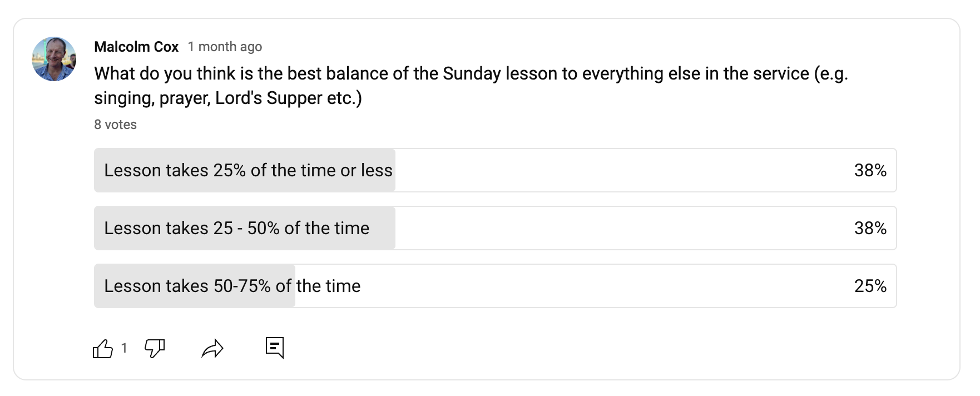Click the like count number beside thumbs-up
980x396 pixels.
pyautogui.click(x=124, y=348)
